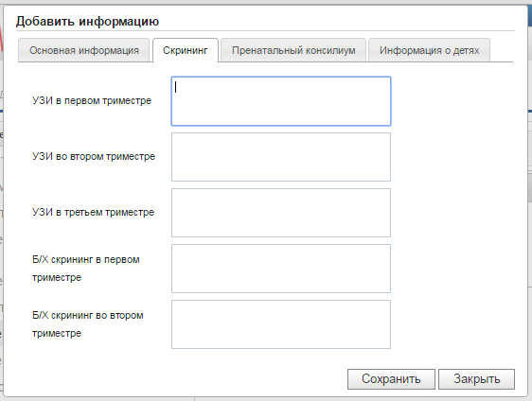Focus the УЗИ в первом триместре text area
Image resolution: width=532 pixels, height=401 pixels.
[x=281, y=101]
